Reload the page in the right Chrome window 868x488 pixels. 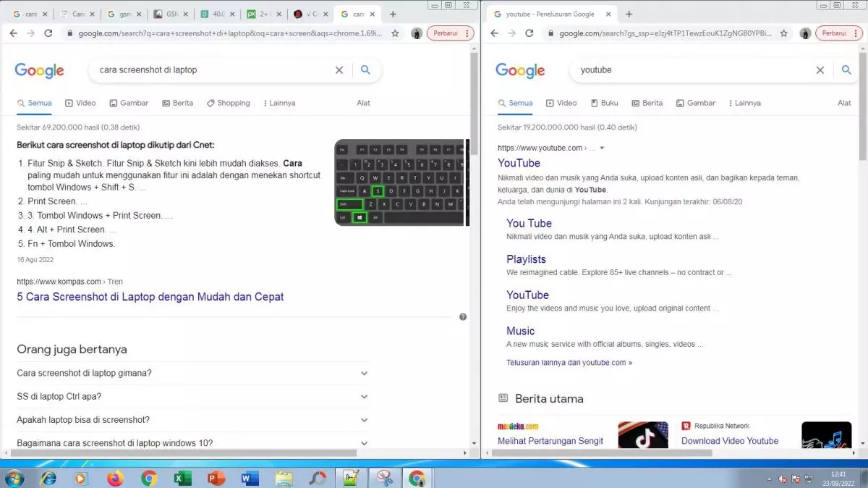[529, 33]
